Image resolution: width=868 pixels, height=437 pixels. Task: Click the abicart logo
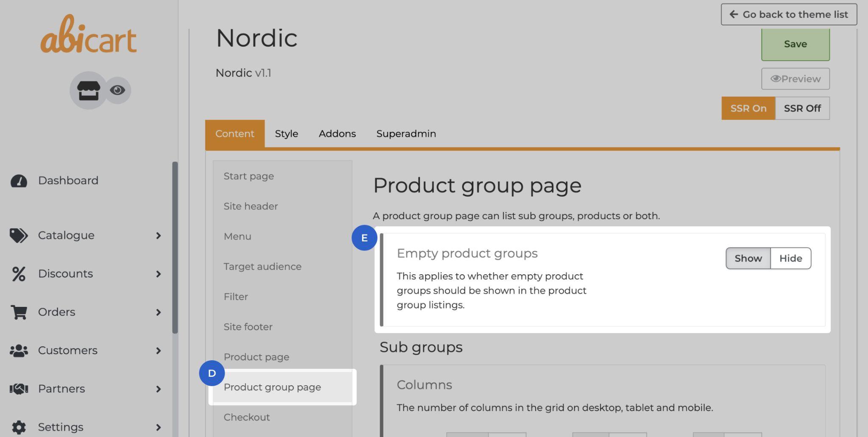[89, 35]
